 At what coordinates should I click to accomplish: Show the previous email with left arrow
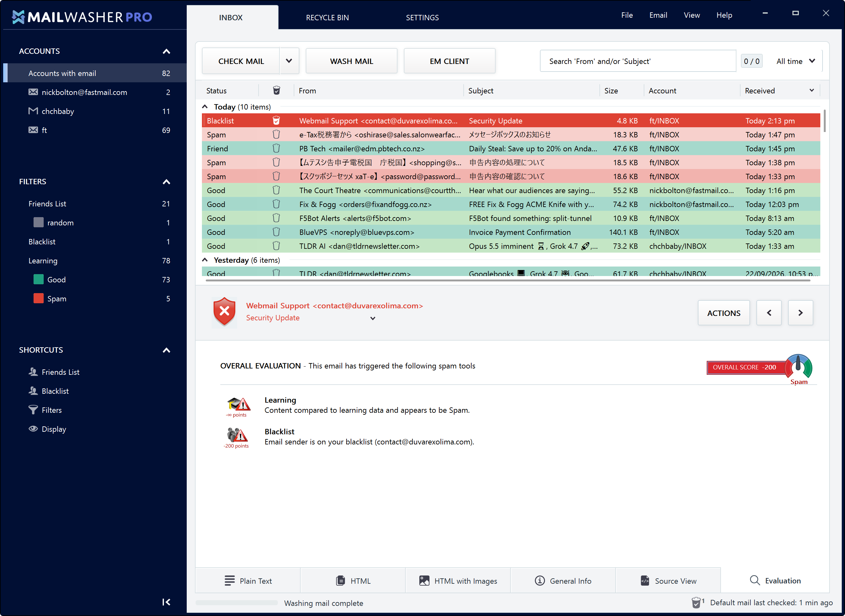[769, 313]
